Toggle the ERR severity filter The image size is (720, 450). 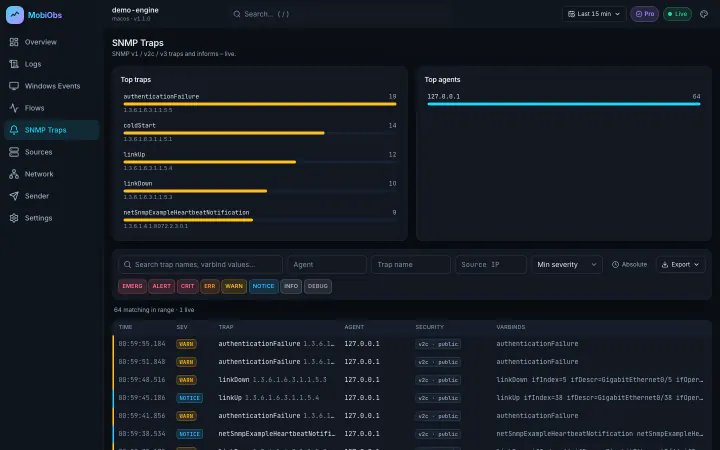209,286
